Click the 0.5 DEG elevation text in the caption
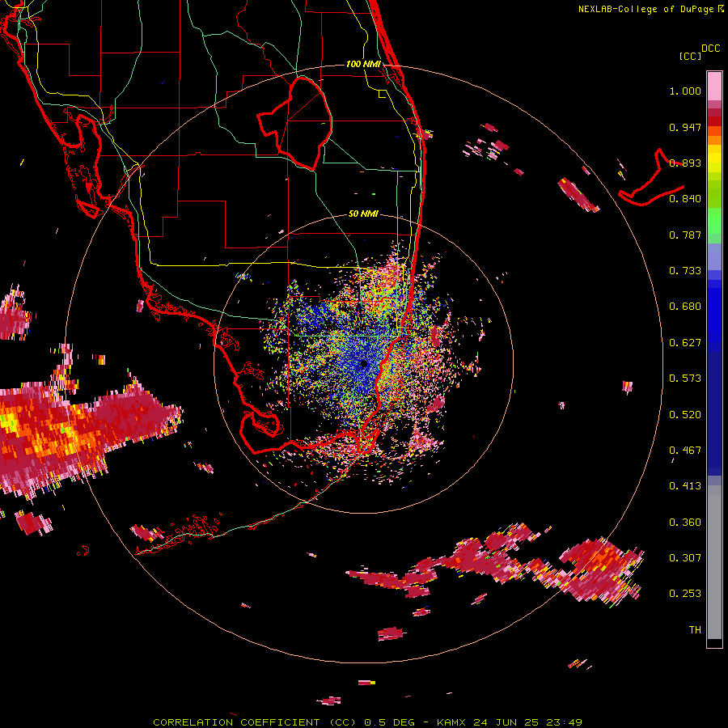The image size is (728, 728). click(x=390, y=722)
